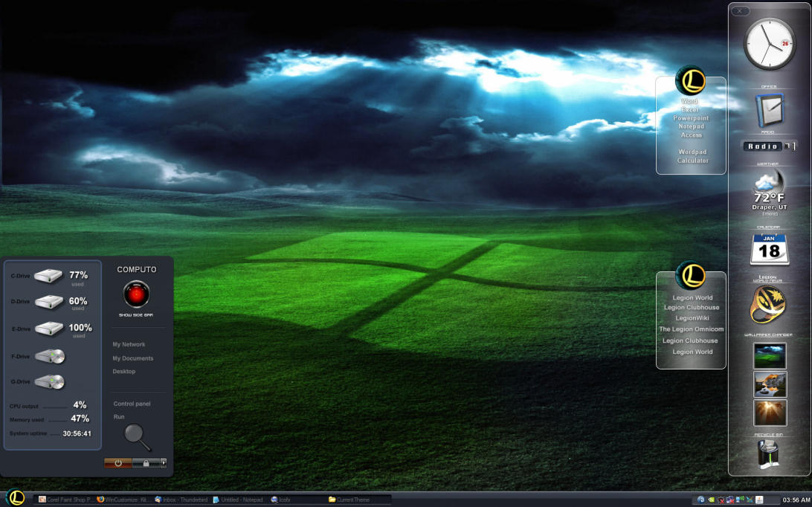
Task: Click the Memory used 47% reading
Action: (x=80, y=419)
